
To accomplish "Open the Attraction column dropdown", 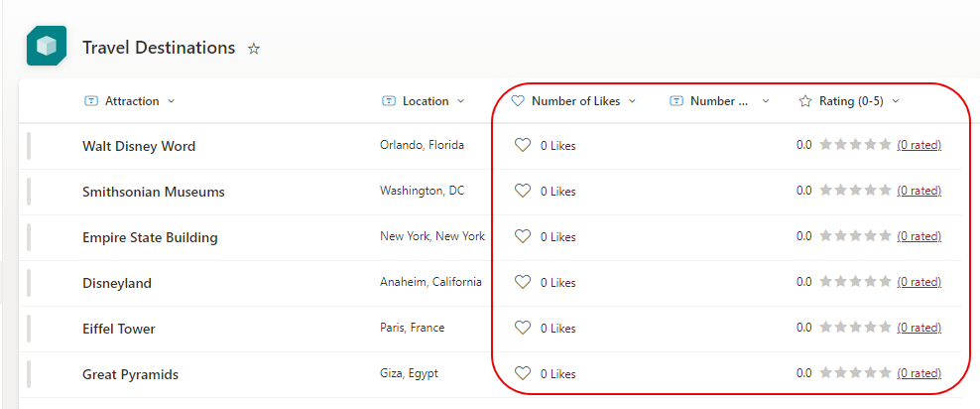I will coord(171,101).
